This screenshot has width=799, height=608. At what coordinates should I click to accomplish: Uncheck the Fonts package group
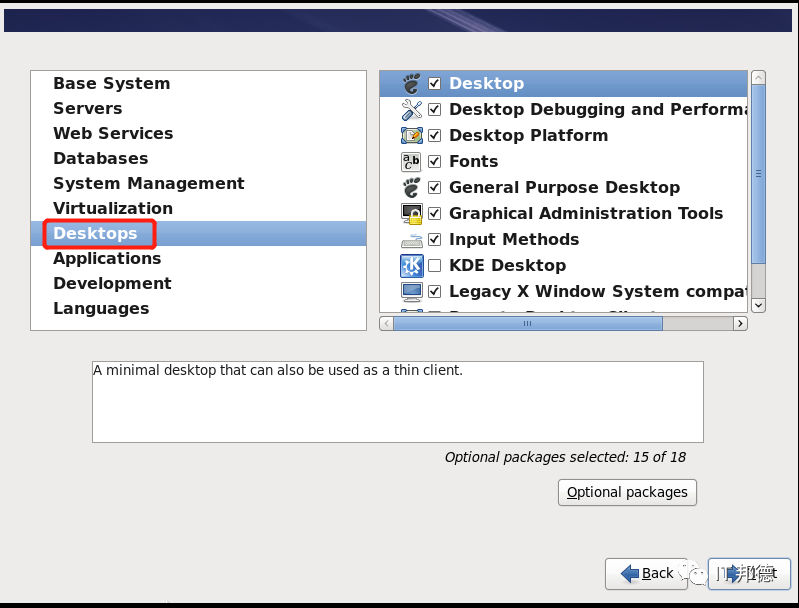coord(435,161)
